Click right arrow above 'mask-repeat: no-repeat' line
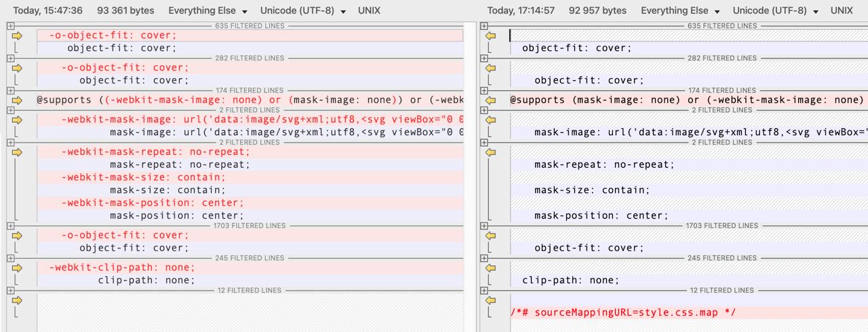 click(x=491, y=152)
